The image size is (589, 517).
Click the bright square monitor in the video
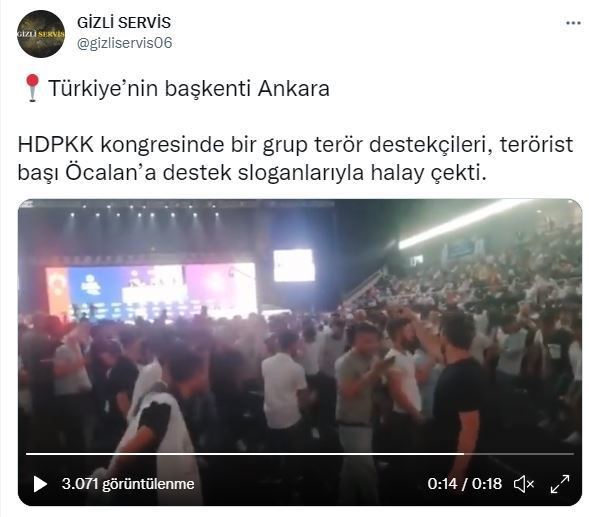click(x=294, y=265)
